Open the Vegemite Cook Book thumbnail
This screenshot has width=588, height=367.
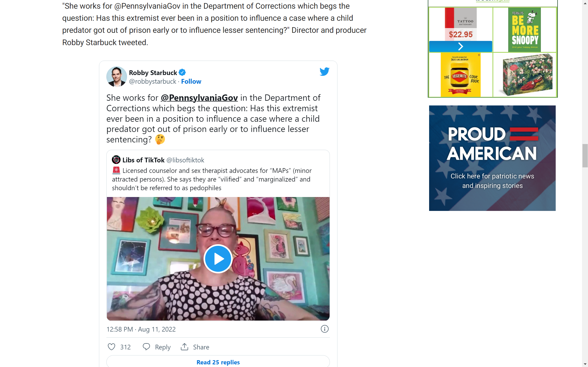click(x=461, y=75)
